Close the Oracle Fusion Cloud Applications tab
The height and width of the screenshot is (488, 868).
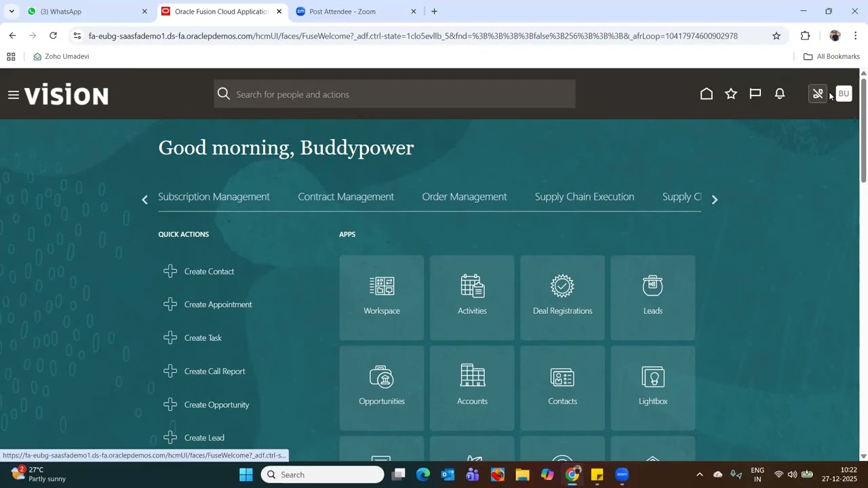coord(279,12)
